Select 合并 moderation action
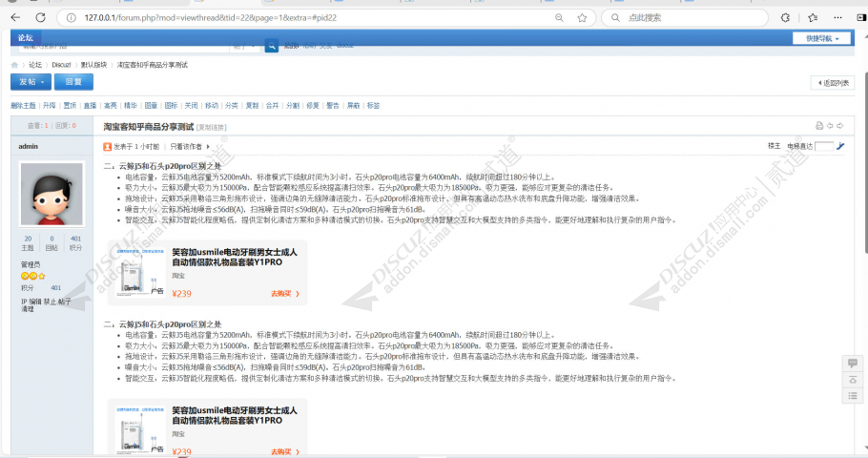The image size is (868, 458). pos(273,105)
